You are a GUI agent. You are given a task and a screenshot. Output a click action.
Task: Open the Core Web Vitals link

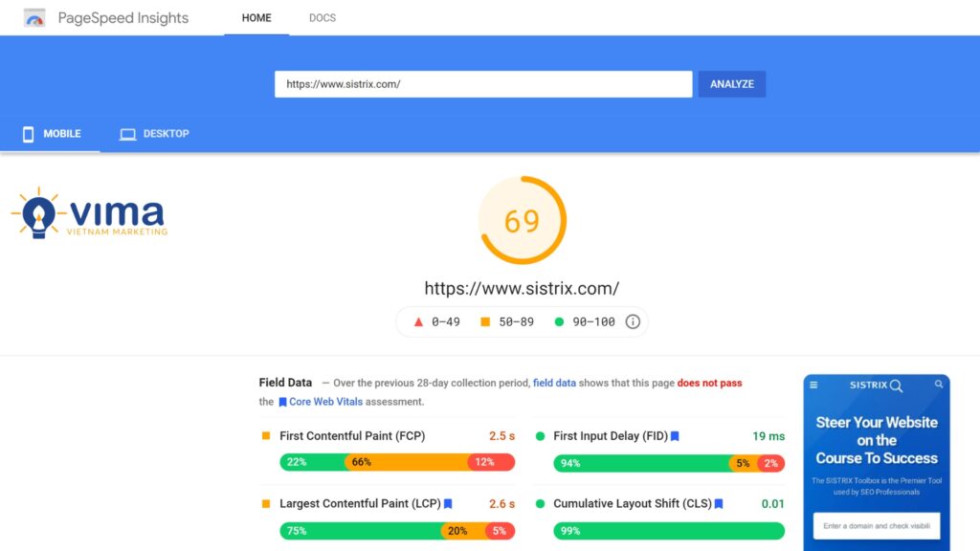(325, 402)
